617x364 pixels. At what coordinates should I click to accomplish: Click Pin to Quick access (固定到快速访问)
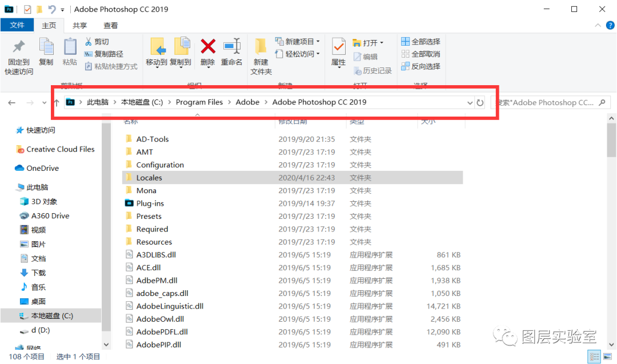[x=18, y=57]
